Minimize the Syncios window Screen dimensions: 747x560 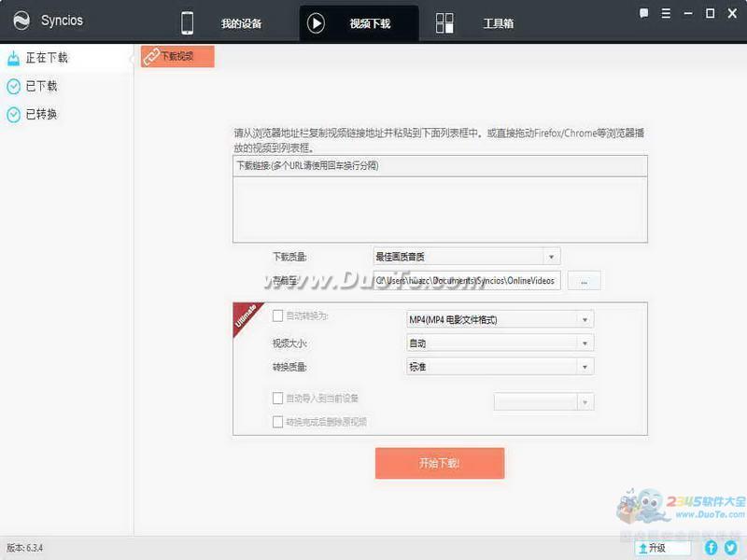(688, 13)
